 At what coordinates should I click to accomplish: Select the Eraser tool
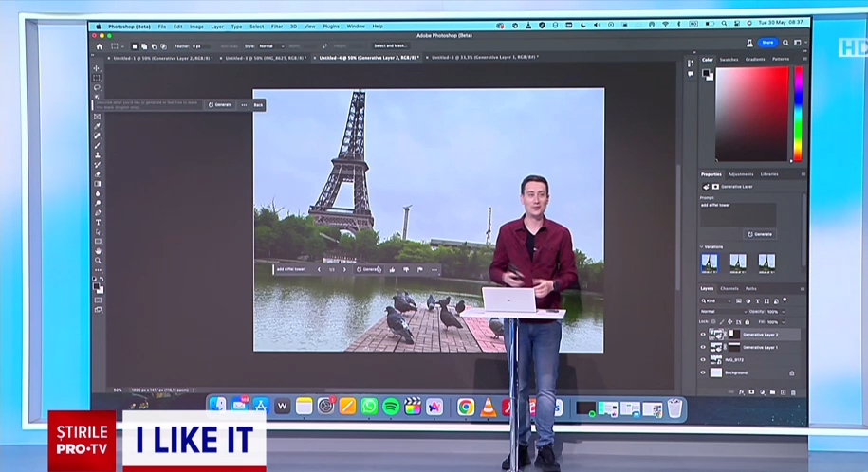(x=98, y=174)
